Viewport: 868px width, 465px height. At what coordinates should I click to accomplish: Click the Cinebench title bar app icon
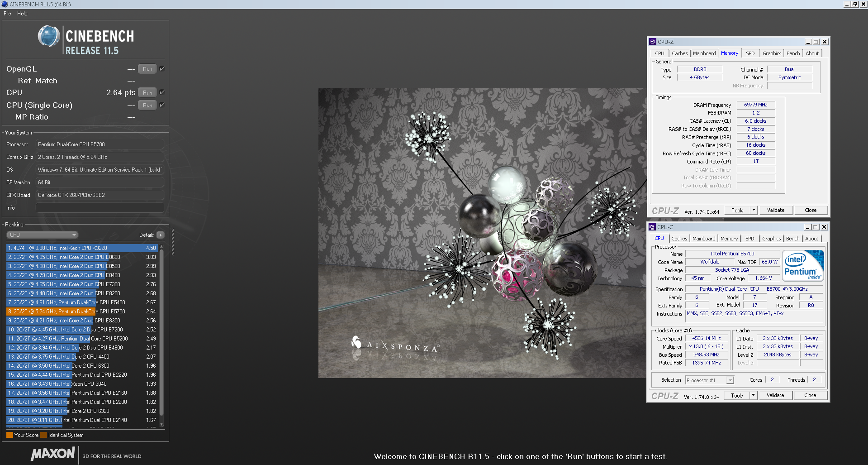[x=5, y=4]
